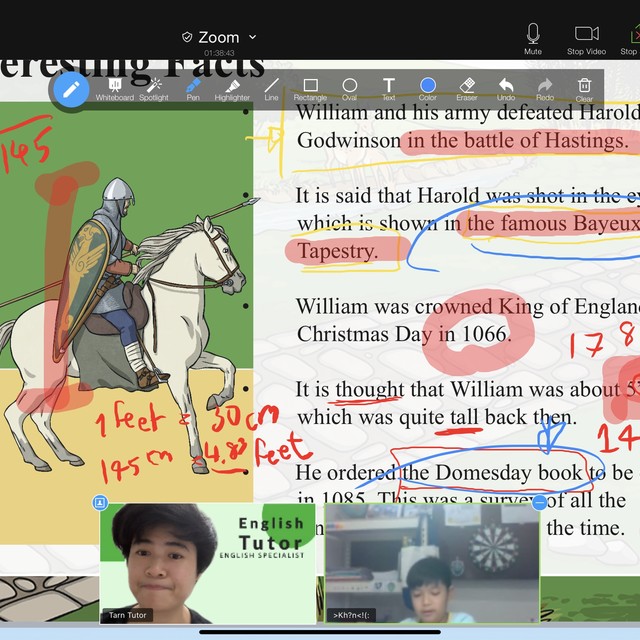Stop Video camera
The height and width of the screenshot is (640, 640).
click(x=587, y=39)
